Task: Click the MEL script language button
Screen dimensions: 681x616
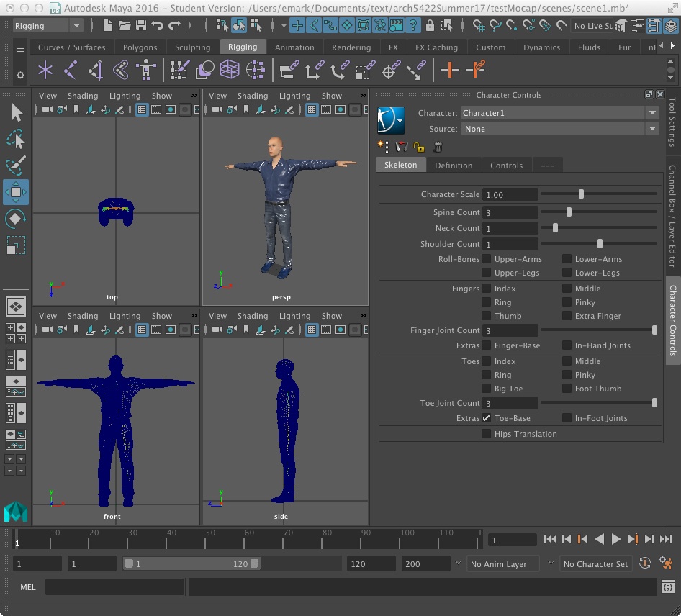Action: pos(27,587)
